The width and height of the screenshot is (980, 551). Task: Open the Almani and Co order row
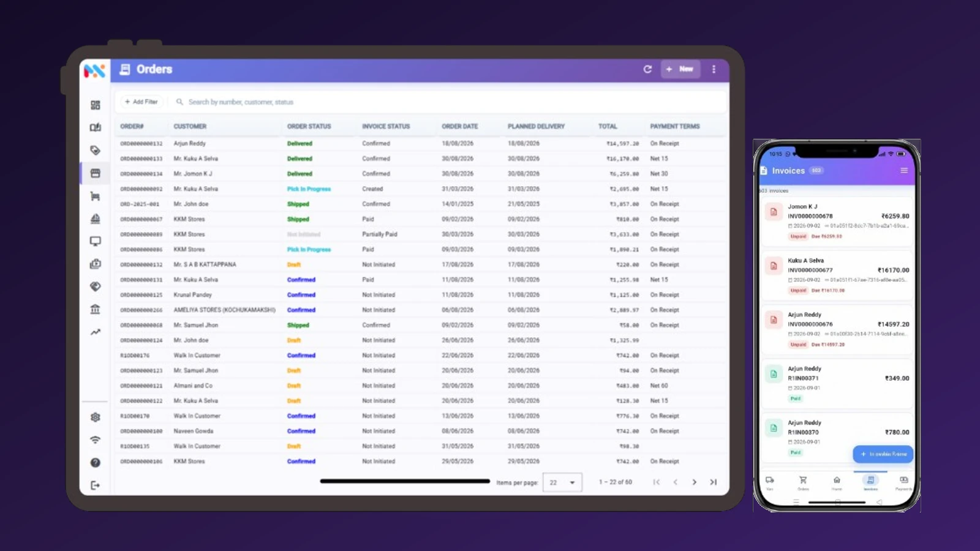(421, 386)
